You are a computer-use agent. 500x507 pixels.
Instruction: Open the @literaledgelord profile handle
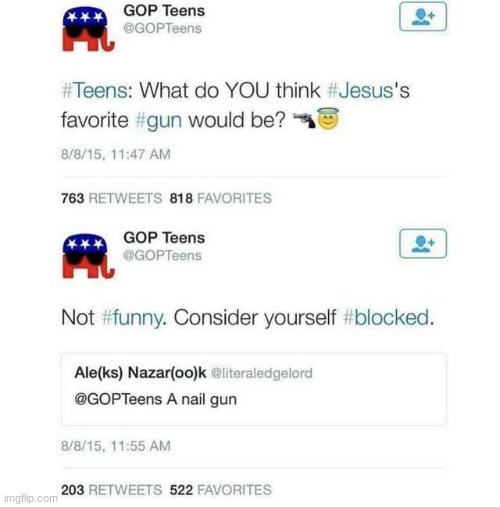click(262, 373)
